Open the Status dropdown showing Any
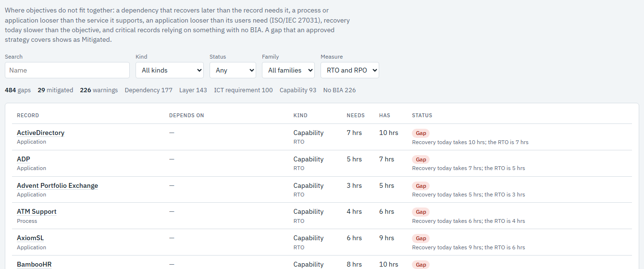Image resolution: width=644 pixels, height=269 pixels. (x=233, y=70)
